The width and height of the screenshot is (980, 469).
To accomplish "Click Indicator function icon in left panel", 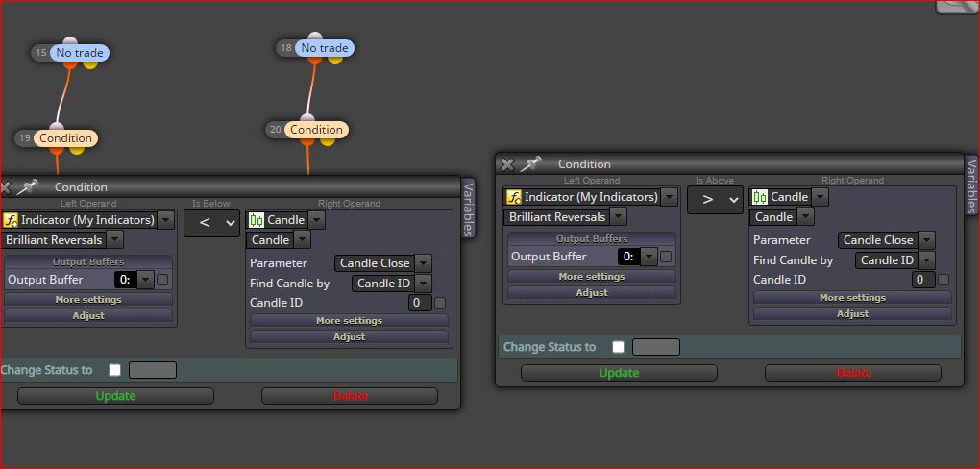I will click(10, 220).
